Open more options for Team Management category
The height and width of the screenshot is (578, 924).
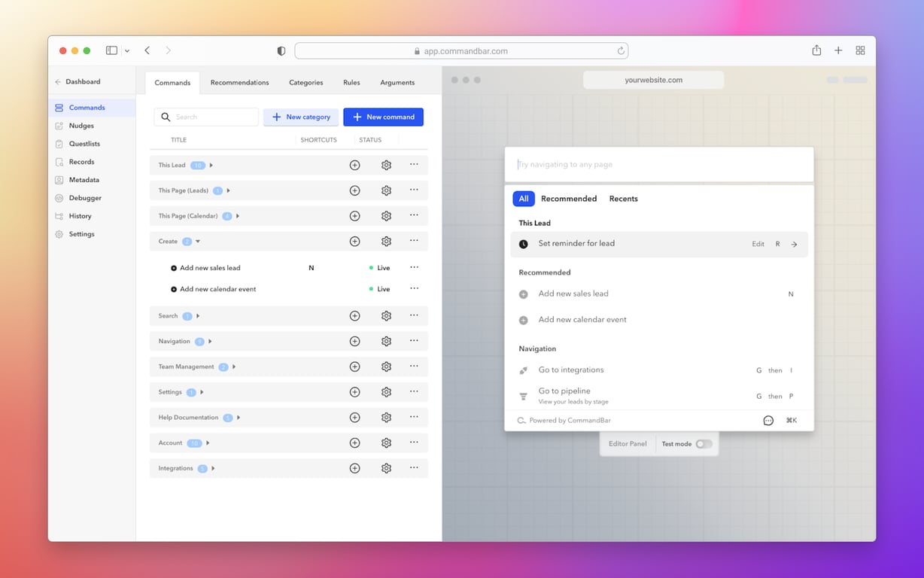point(414,366)
